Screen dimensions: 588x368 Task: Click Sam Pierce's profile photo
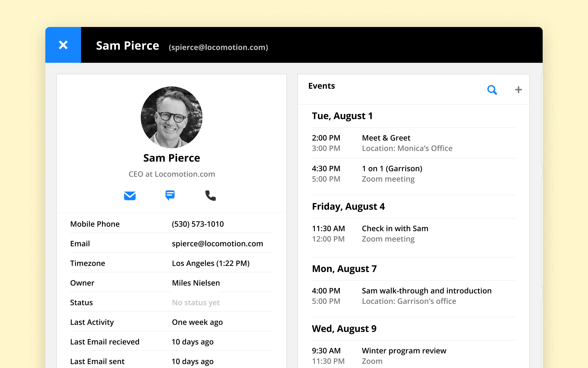(x=171, y=117)
